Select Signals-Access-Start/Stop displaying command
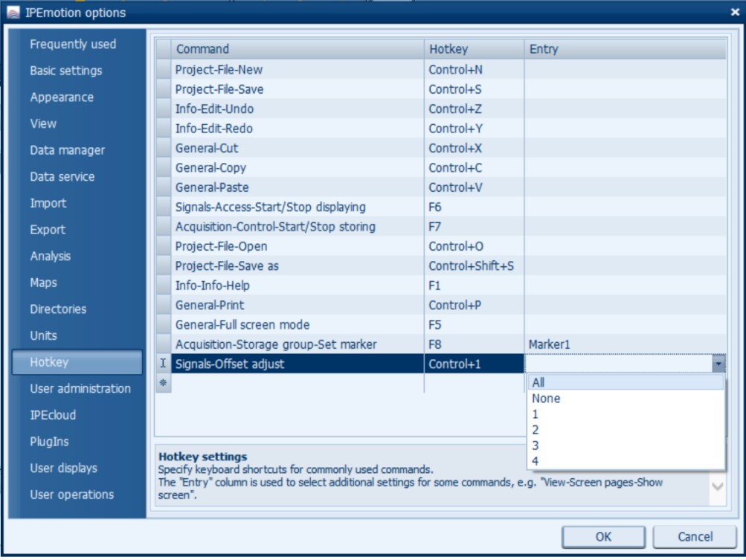Screen dimensions: 746x560 coord(298,207)
